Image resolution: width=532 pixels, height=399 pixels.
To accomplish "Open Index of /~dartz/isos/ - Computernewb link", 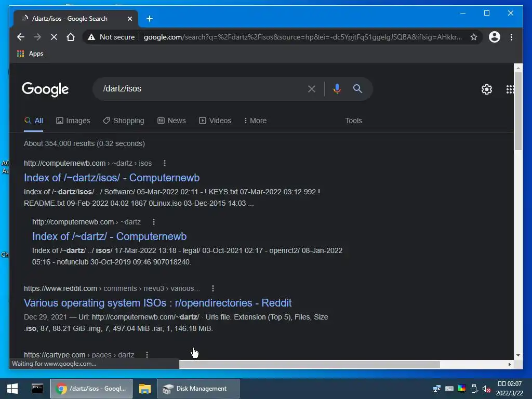I will [112, 178].
